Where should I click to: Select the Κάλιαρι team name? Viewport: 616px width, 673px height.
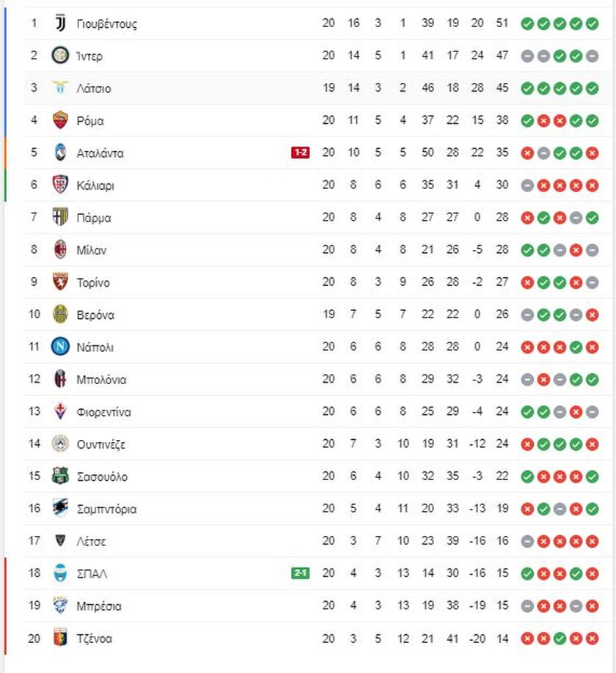95,185
